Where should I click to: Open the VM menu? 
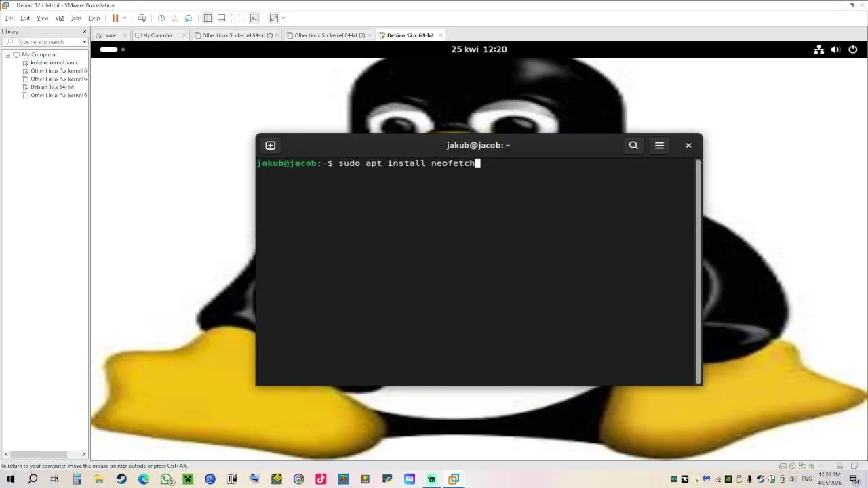tap(60, 18)
